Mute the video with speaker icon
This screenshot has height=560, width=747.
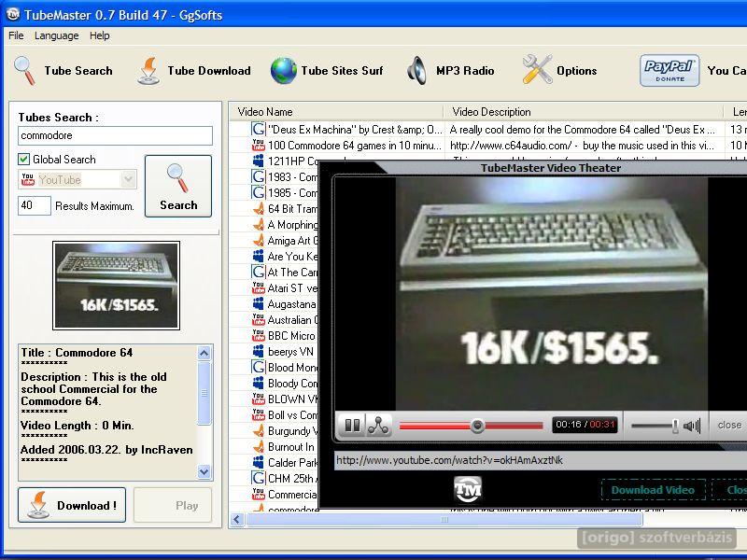(692, 426)
